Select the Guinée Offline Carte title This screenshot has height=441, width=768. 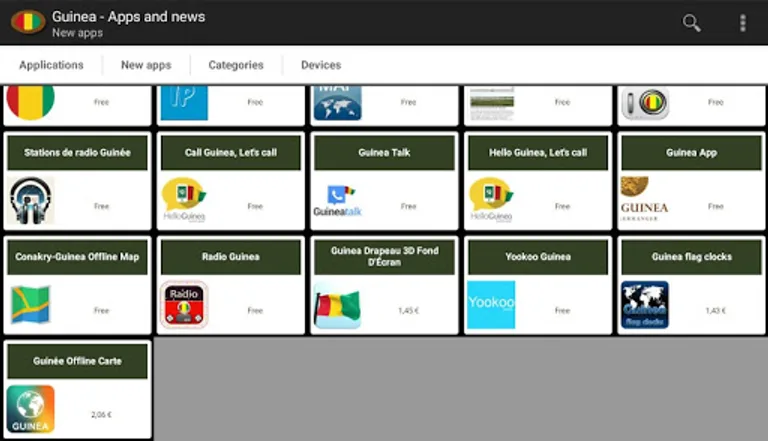pyautogui.click(x=77, y=361)
